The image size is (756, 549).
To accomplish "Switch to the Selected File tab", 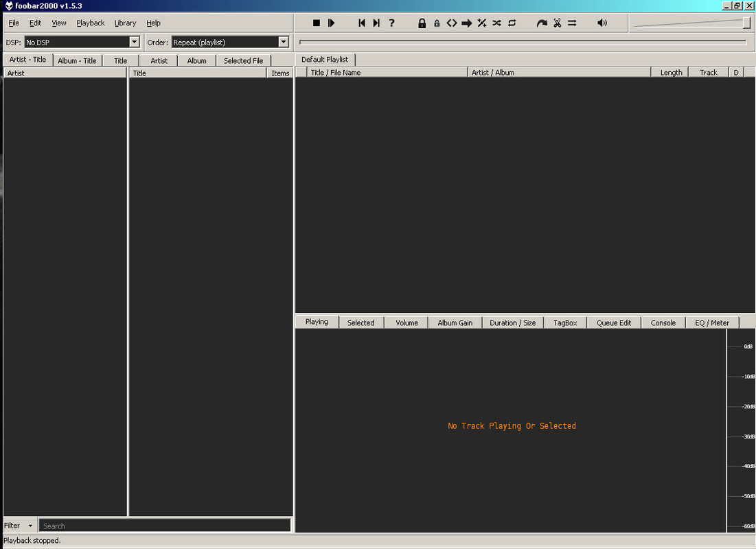I will (244, 60).
